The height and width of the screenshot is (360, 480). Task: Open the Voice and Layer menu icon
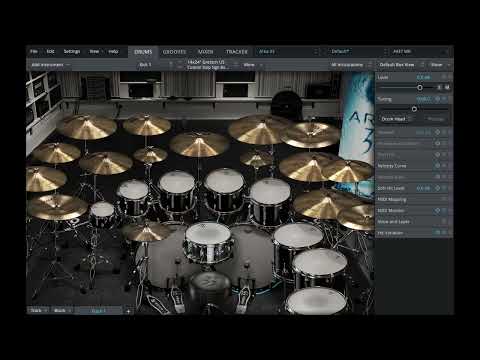444,221
